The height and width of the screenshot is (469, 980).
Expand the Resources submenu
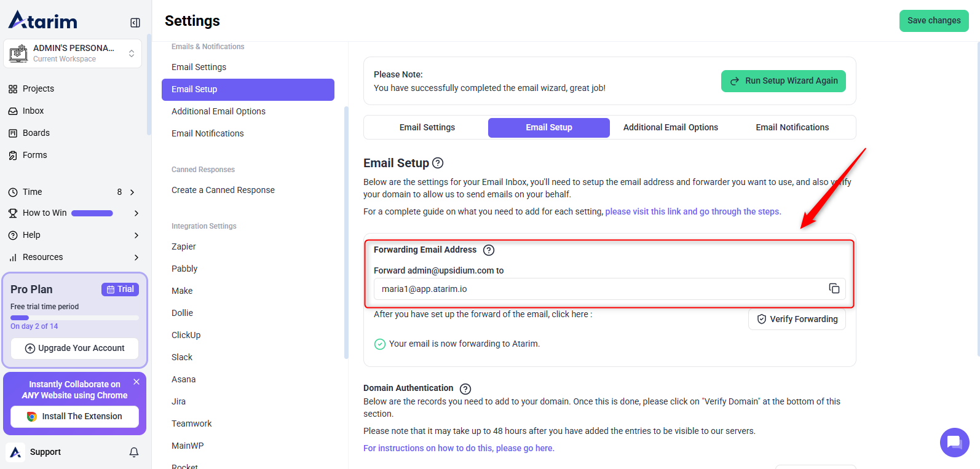pyautogui.click(x=136, y=258)
